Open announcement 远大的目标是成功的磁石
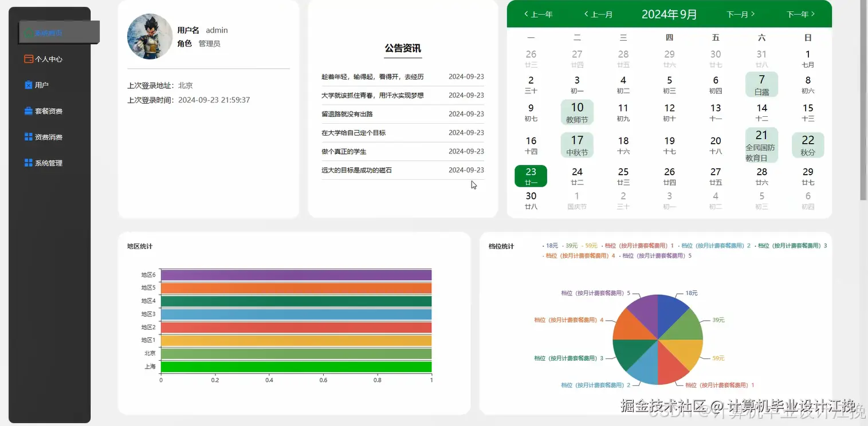Screen dimensions: 868x426 pyautogui.click(x=356, y=169)
